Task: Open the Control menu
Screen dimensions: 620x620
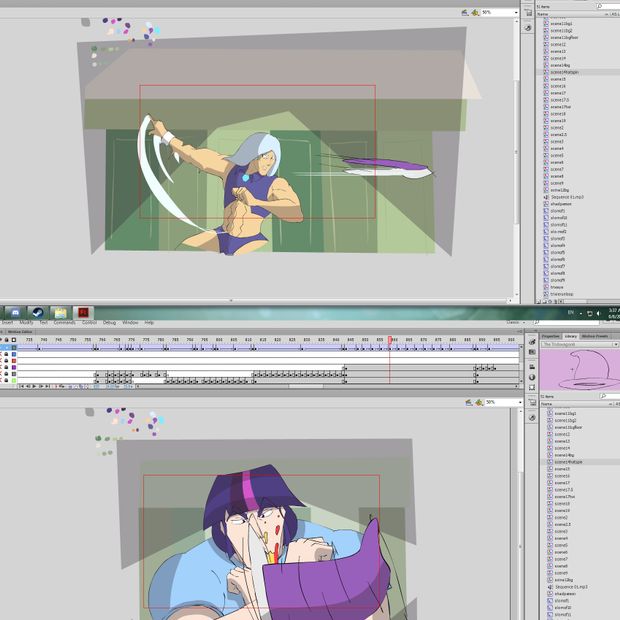Action: [89, 323]
